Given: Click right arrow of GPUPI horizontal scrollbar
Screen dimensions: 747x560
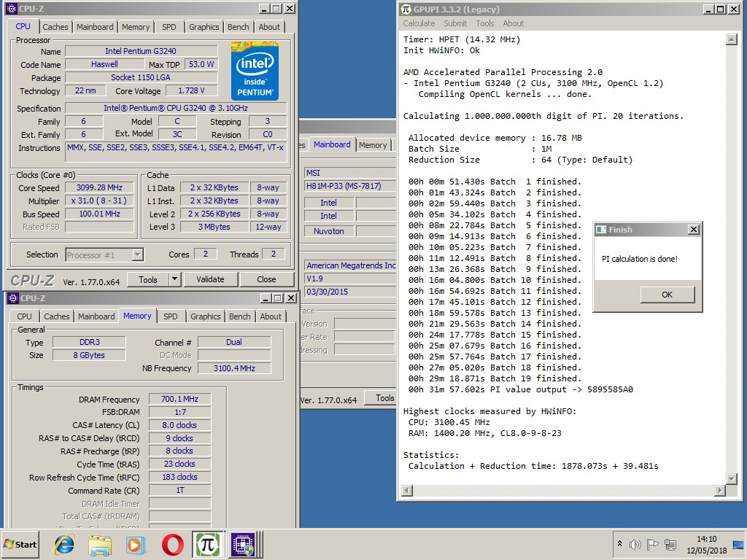Looking at the screenshot, I should pyautogui.click(x=720, y=490).
